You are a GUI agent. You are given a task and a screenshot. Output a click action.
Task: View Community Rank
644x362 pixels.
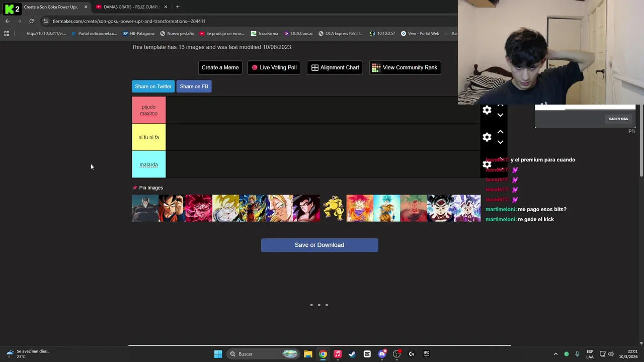(405, 67)
